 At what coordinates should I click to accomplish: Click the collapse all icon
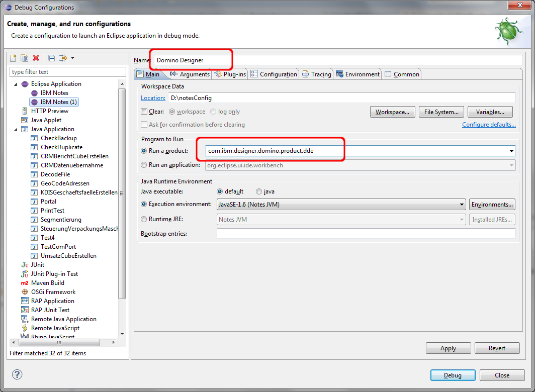tap(51, 58)
